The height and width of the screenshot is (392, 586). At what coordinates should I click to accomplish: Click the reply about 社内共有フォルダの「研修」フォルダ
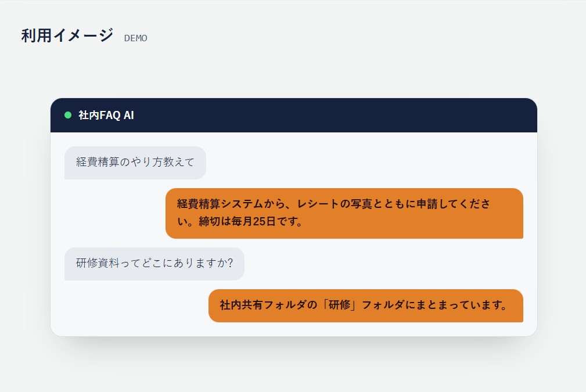(x=366, y=305)
